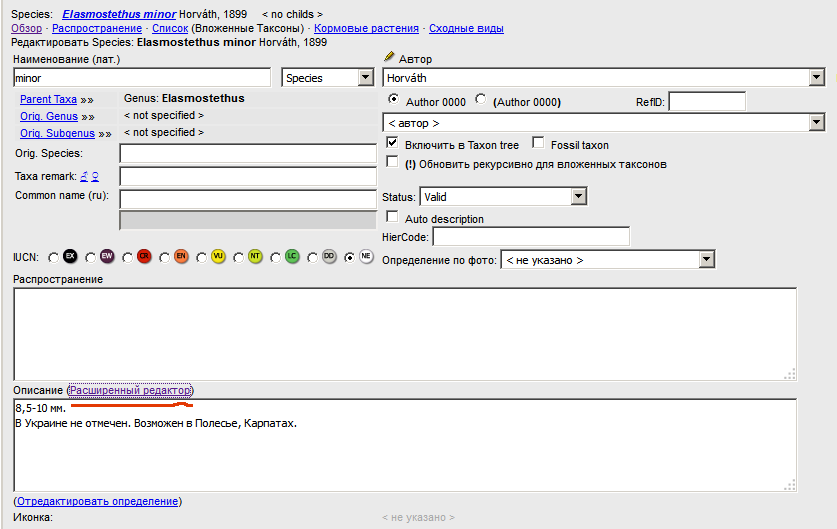Open the Status dropdown showing Valid
The height and width of the screenshot is (529, 837).
[x=577, y=197]
